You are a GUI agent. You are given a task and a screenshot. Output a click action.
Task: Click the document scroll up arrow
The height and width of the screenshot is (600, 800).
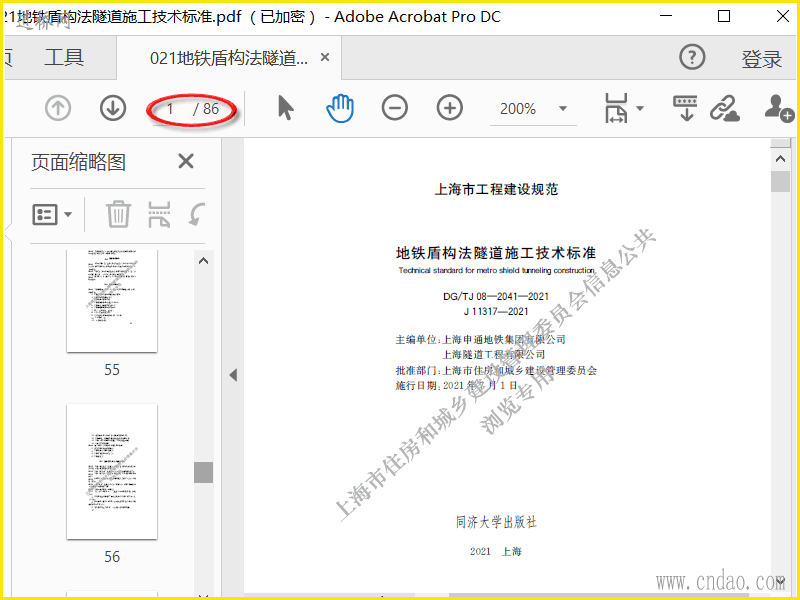[780, 159]
